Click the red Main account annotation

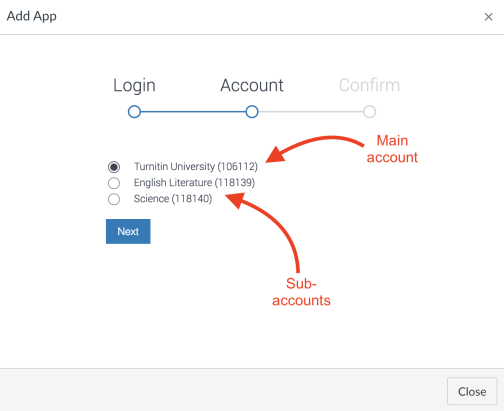392,149
